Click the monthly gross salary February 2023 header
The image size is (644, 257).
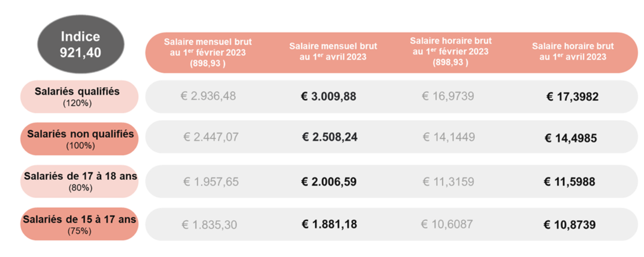[208, 52]
